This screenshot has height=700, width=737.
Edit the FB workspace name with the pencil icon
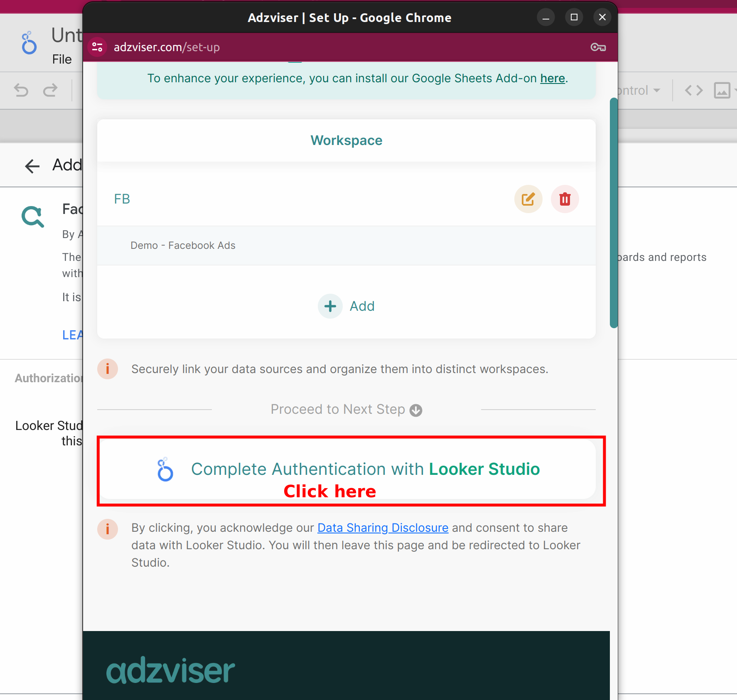(x=528, y=199)
